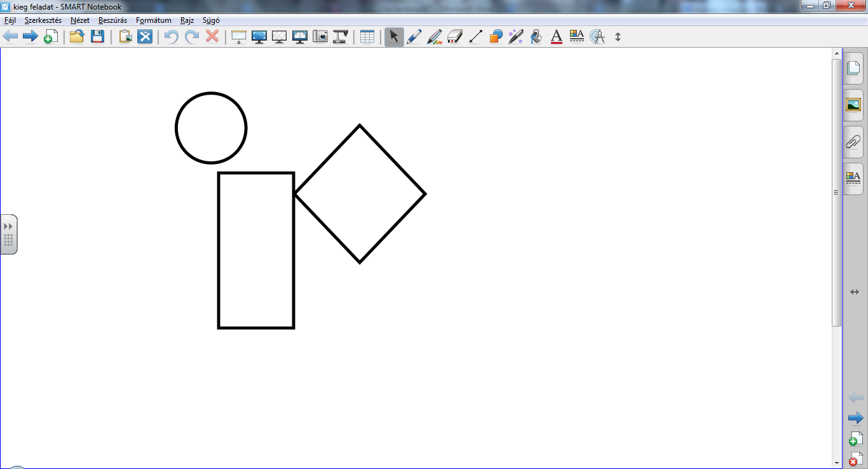Choose the Shapes tool

[x=496, y=37]
